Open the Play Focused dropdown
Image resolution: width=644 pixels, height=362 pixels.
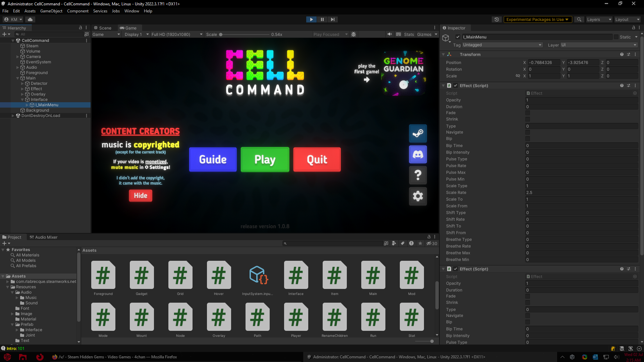[330, 35]
